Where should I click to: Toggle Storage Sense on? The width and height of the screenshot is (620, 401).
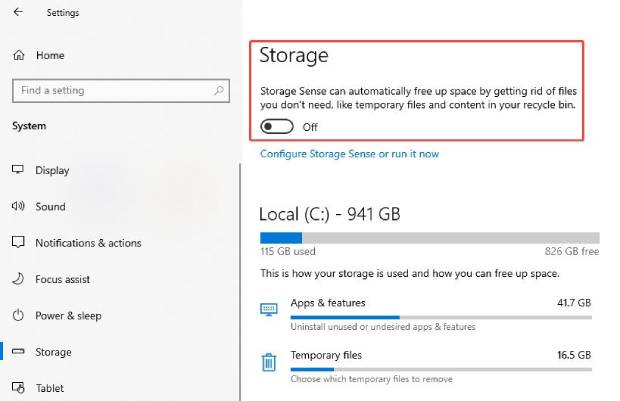tap(277, 126)
